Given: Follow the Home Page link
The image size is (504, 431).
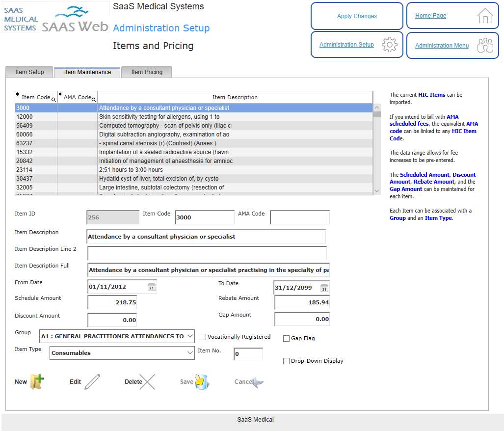Looking at the screenshot, I should click(430, 15).
